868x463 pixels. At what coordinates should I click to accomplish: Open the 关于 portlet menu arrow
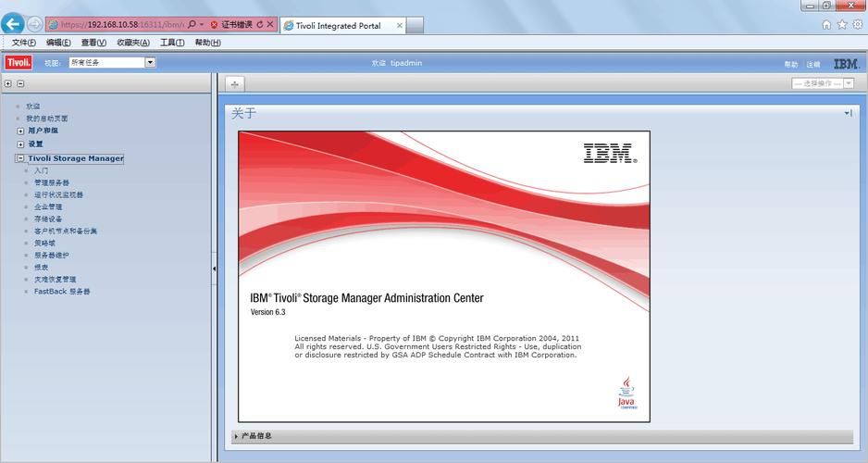848,113
